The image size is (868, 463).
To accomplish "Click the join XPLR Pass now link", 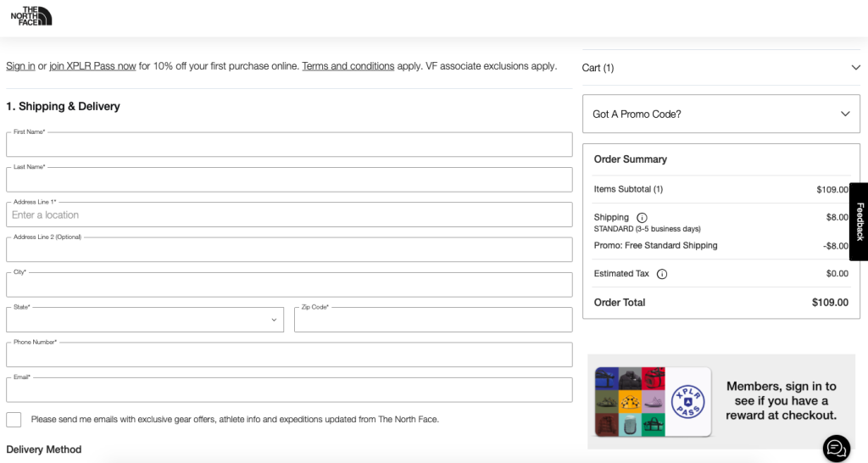I will [x=92, y=66].
